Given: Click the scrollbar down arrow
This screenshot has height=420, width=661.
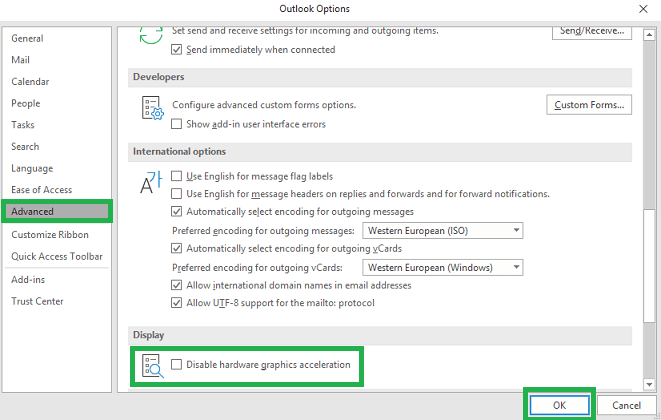Looking at the screenshot, I should 649,384.
